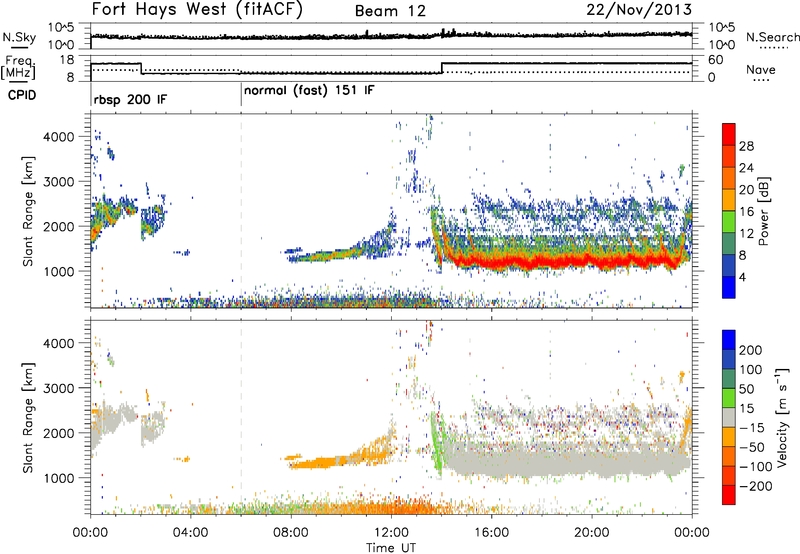Click the '4000' tick in the power panel

coord(59,137)
